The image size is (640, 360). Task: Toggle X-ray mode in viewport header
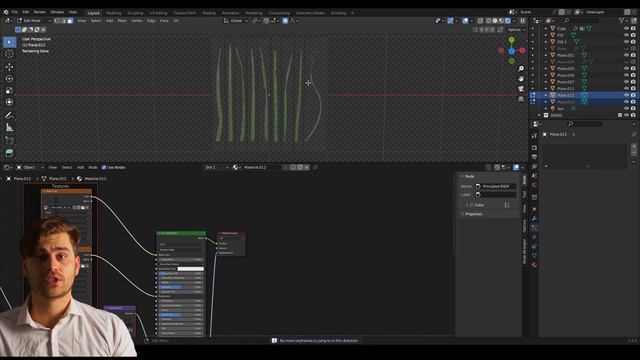(x=480, y=21)
